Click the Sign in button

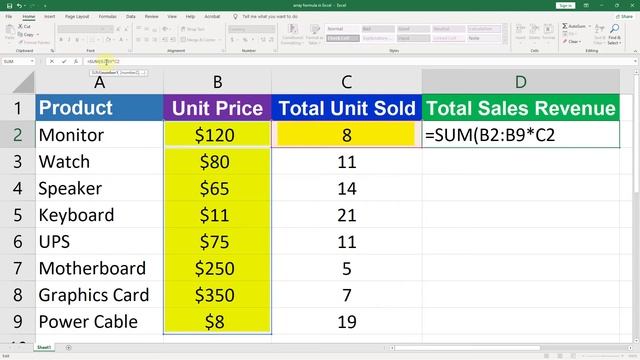[x=565, y=6]
